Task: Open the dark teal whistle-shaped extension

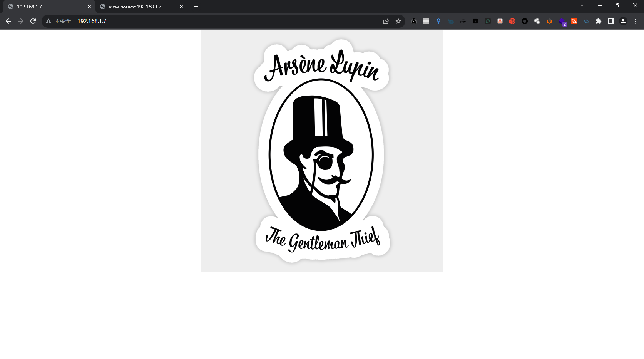Action: (x=451, y=21)
